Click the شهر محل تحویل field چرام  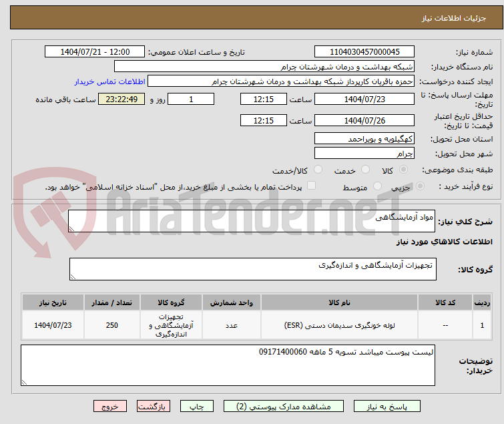[x=364, y=154]
